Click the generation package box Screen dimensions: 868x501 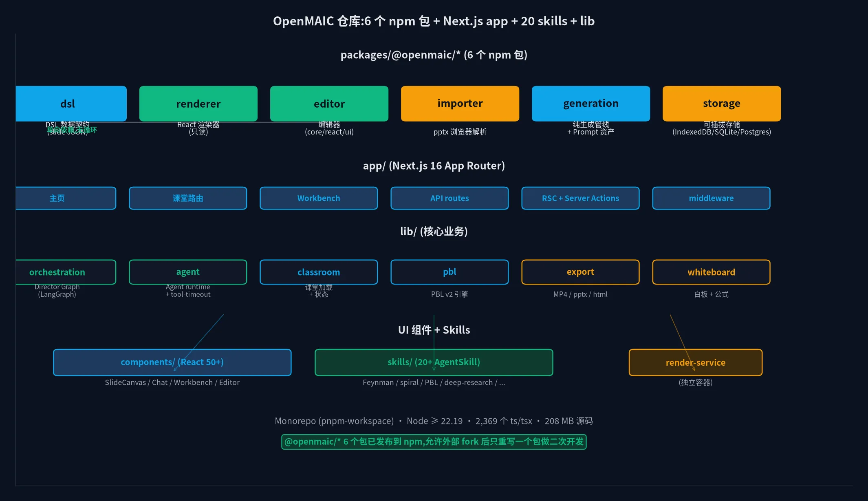[x=591, y=104]
